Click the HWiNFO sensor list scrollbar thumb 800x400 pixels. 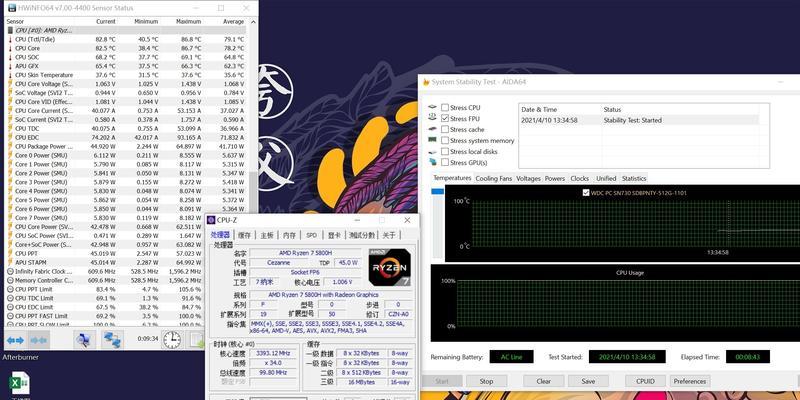click(x=253, y=191)
